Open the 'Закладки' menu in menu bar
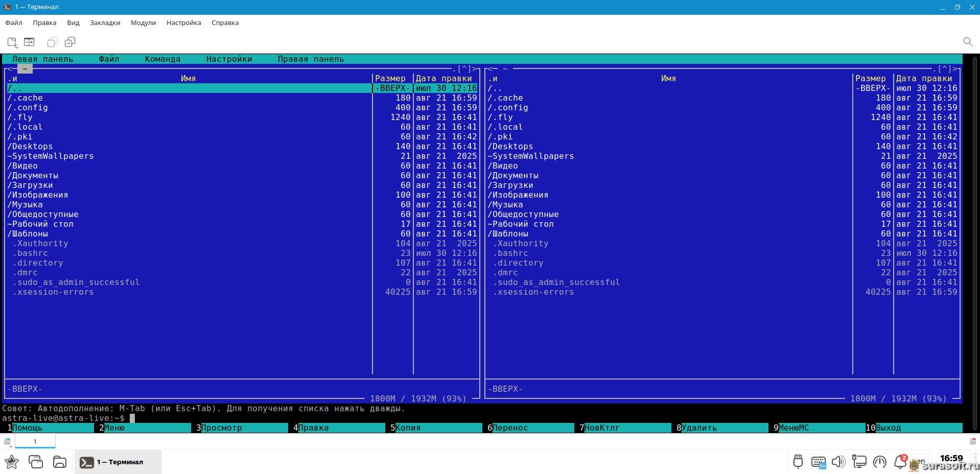Image resolution: width=980 pixels, height=474 pixels. coord(105,22)
